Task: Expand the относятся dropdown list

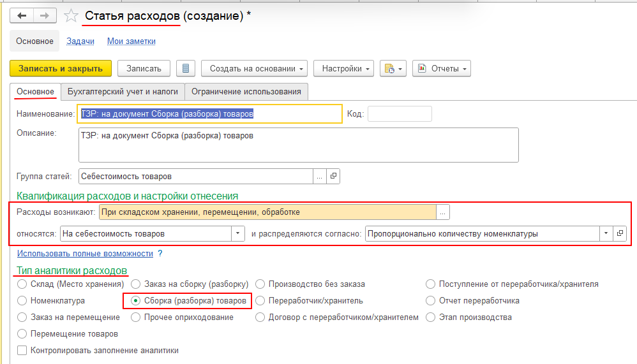Action: pos(238,234)
